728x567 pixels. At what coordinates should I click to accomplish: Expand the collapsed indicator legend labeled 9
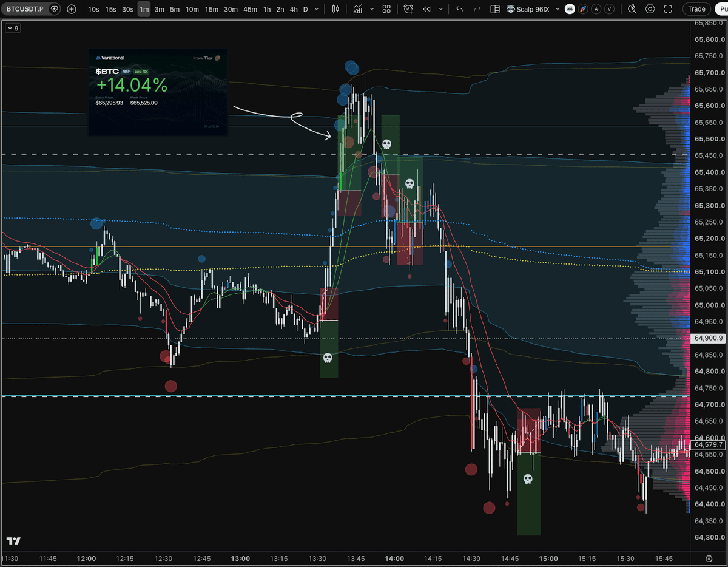point(12,28)
